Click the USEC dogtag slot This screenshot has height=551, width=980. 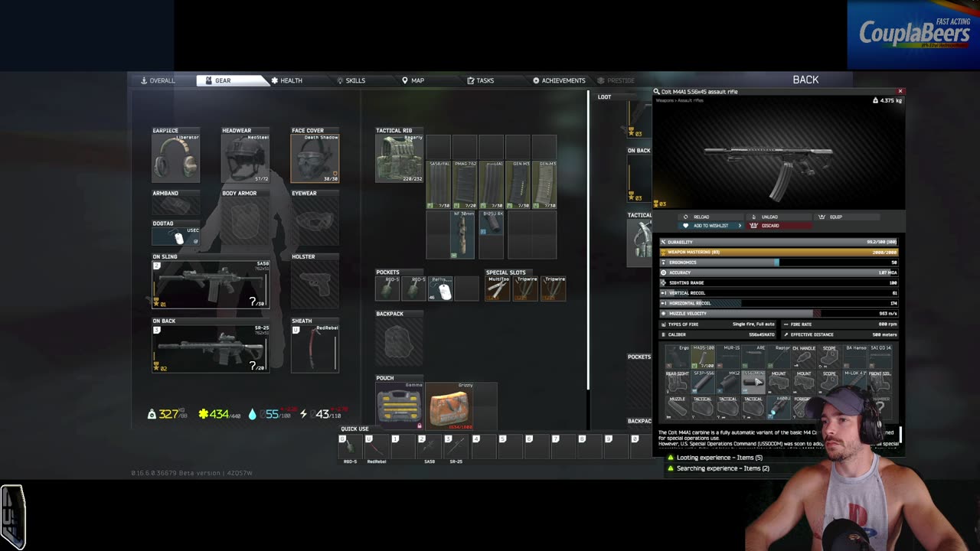pyautogui.click(x=176, y=236)
